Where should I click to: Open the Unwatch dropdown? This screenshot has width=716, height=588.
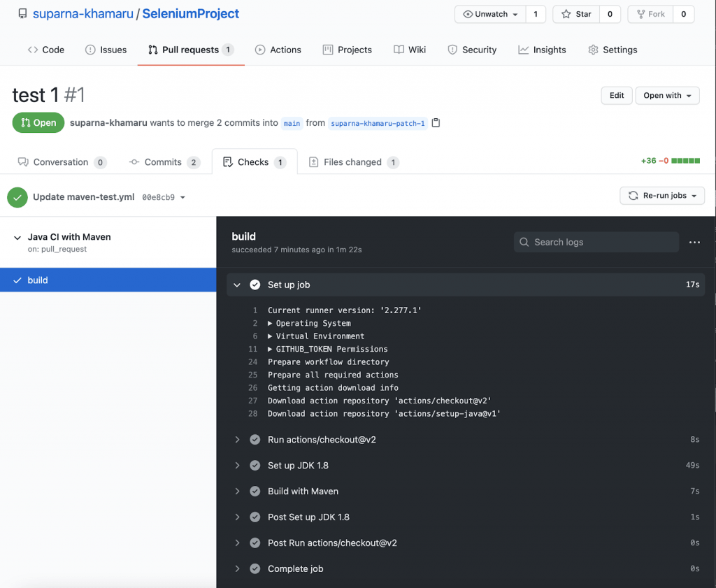click(491, 14)
